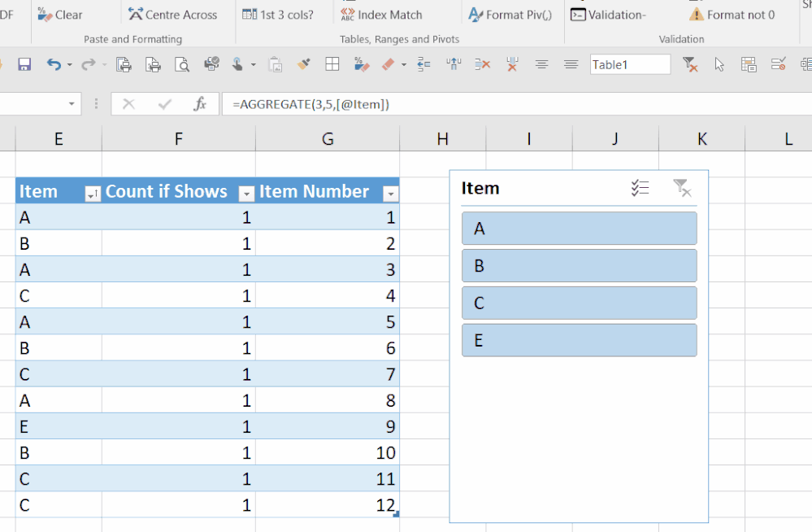Click the AGGREGATE formula in formula bar
Image resolution: width=812 pixels, height=532 pixels.
tap(310, 104)
